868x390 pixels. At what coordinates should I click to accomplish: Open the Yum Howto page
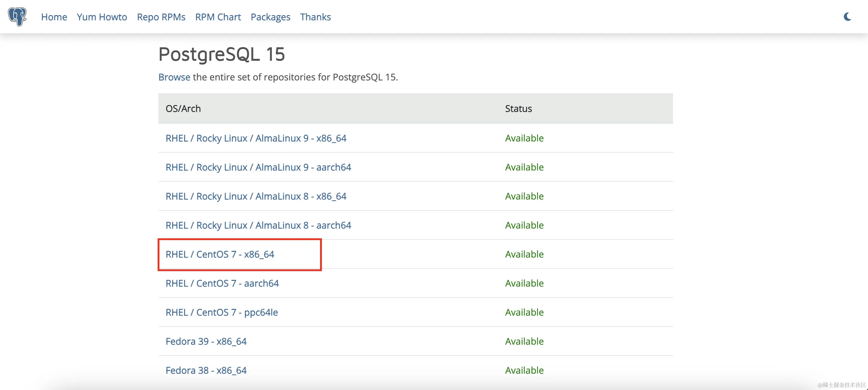click(102, 17)
